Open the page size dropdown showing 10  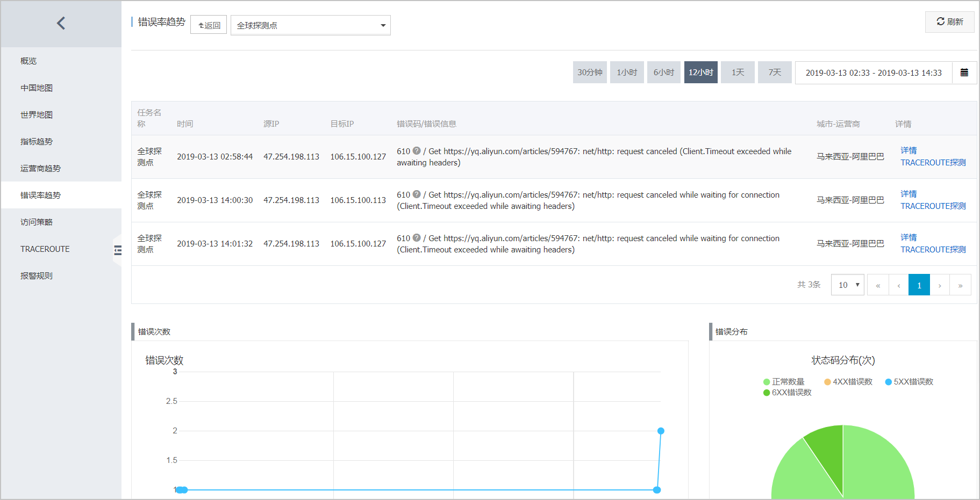coord(848,285)
